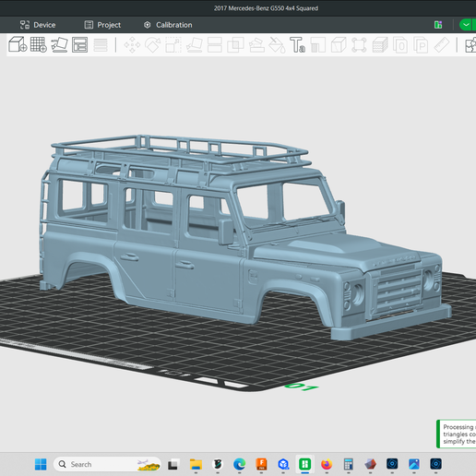Screen dimensions: 476x476
Task: Choose the Lay on face tool
Action: [194, 45]
